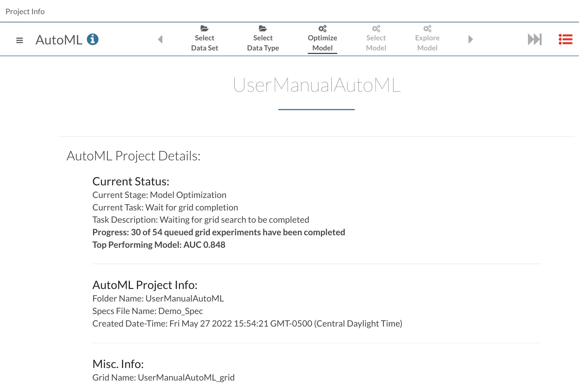Viewport: 579px width, 392px height.
Task: Go to the Select Data Set step
Action: 204,43
